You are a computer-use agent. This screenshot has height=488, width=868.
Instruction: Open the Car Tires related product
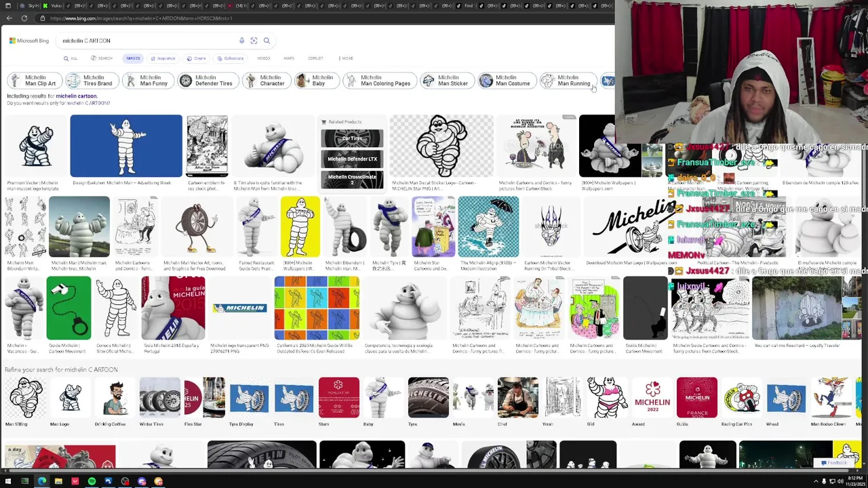point(352,138)
